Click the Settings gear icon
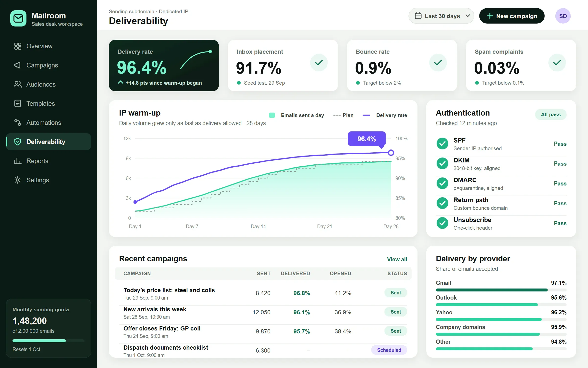 pos(18,180)
